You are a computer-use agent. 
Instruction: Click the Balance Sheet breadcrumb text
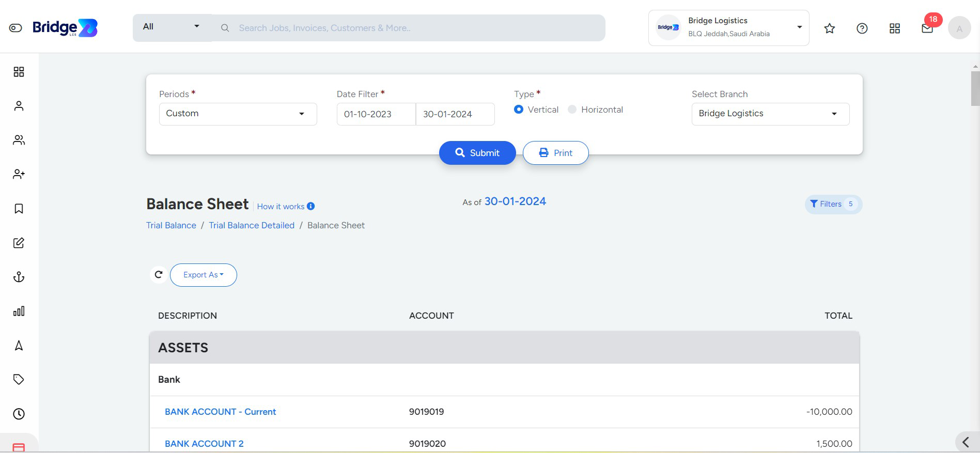click(336, 225)
